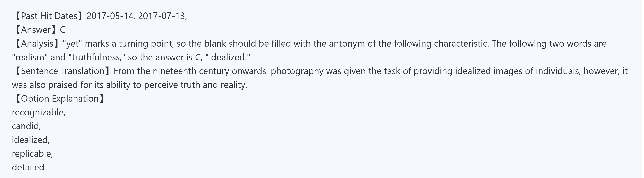Click the date 2017-07-13

coord(161,16)
